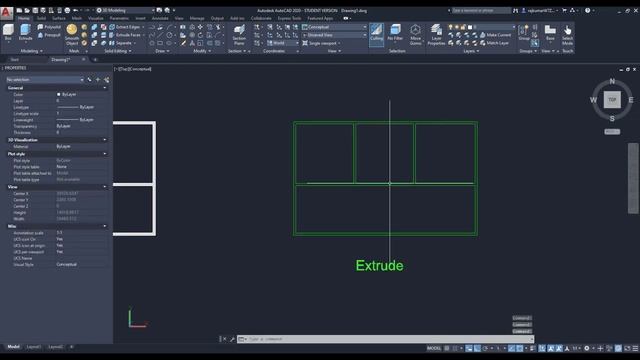Click the Base view tool
This screenshot has height=360, width=640.
(550, 33)
